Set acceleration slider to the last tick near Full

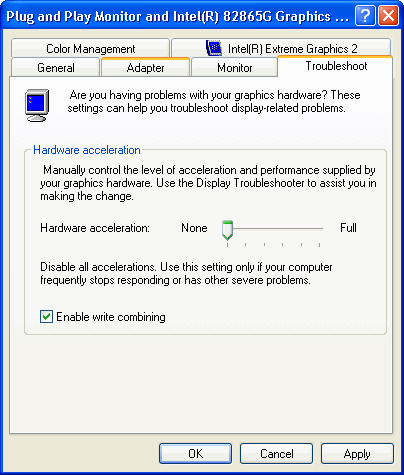pyautogui.click(x=319, y=245)
